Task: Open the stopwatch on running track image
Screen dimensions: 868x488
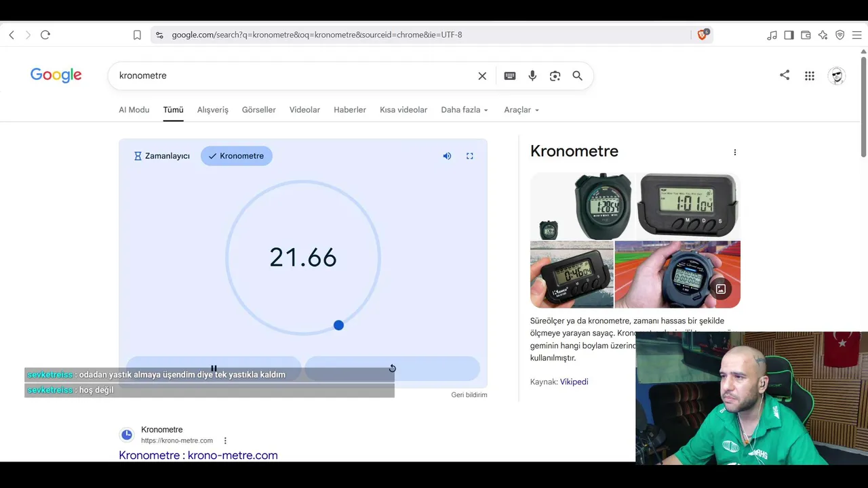Action: 677,274
